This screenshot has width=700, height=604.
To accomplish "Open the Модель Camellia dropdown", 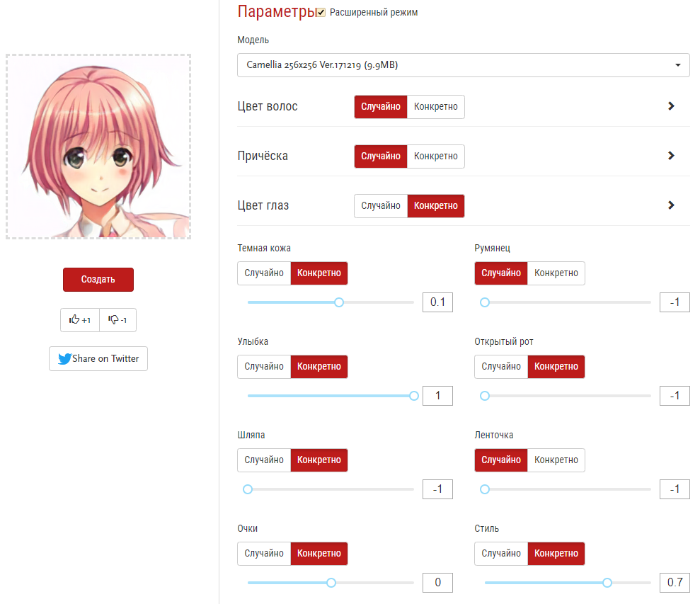I will tap(464, 65).
